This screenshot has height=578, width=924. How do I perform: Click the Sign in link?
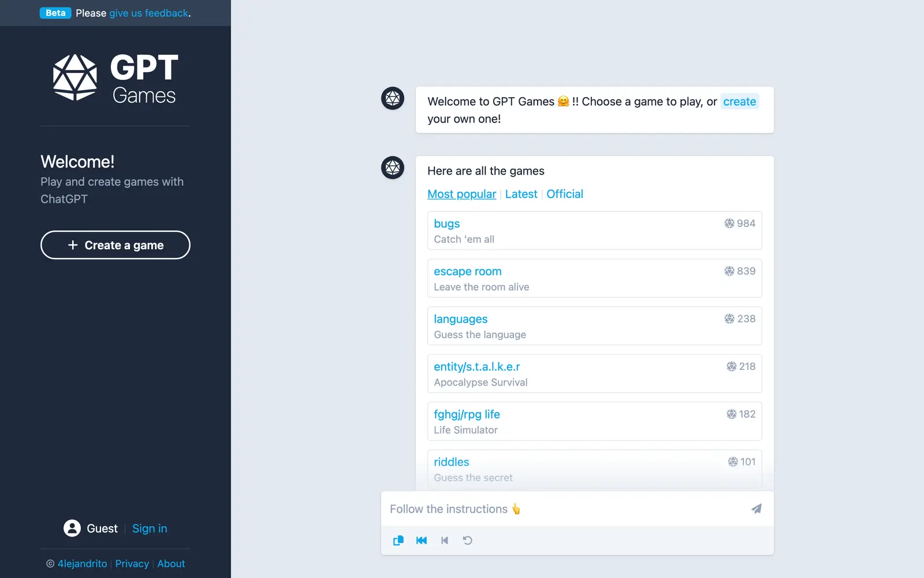pyautogui.click(x=150, y=528)
